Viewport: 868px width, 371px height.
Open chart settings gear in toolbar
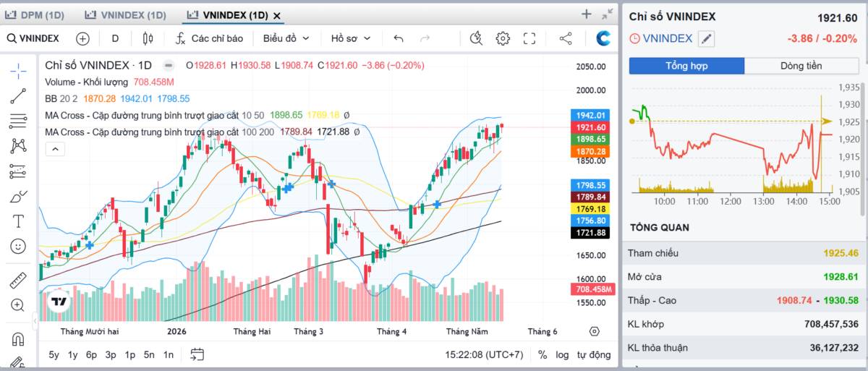point(503,38)
